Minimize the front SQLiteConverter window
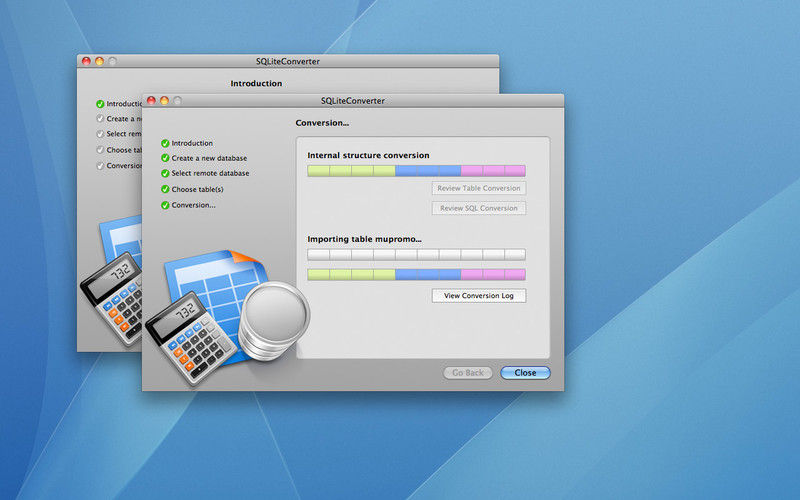 pyautogui.click(x=164, y=101)
